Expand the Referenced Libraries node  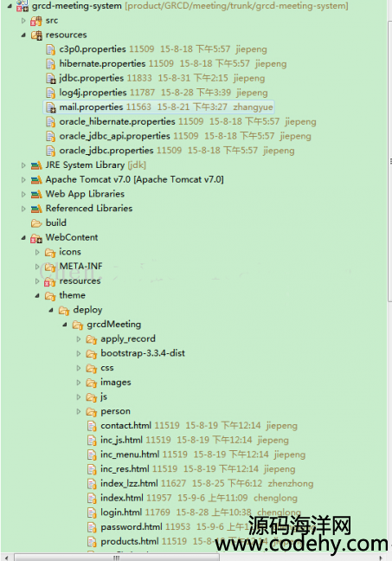click(23, 209)
